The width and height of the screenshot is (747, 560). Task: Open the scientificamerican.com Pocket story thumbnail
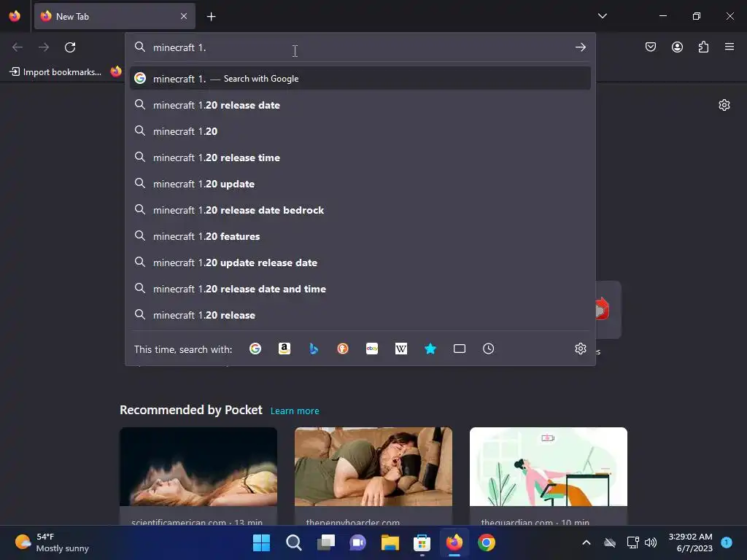pos(198,467)
